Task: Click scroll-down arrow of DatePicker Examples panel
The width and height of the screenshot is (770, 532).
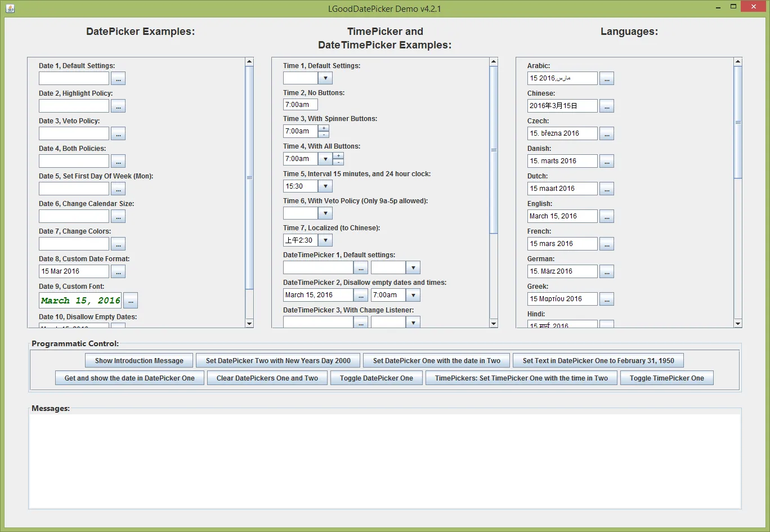Action: tap(249, 324)
